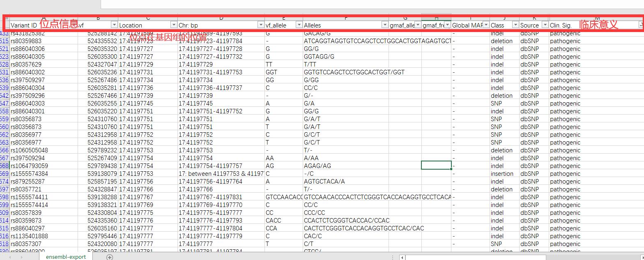Select the vf value 524335532
The image size is (644, 260).
click(98, 41)
